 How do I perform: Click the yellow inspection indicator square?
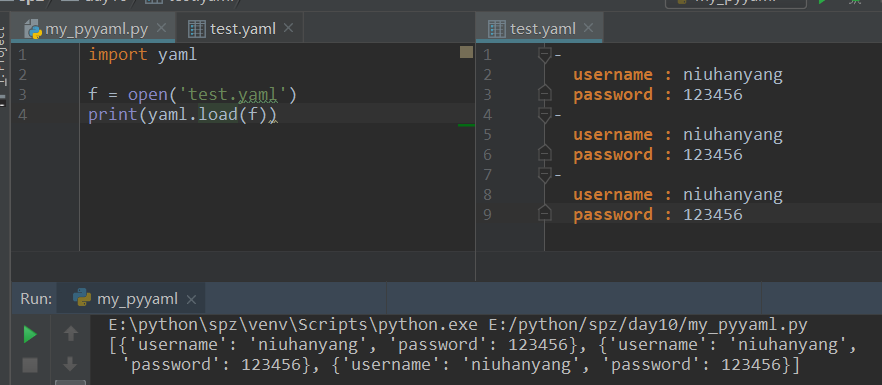pos(466,52)
